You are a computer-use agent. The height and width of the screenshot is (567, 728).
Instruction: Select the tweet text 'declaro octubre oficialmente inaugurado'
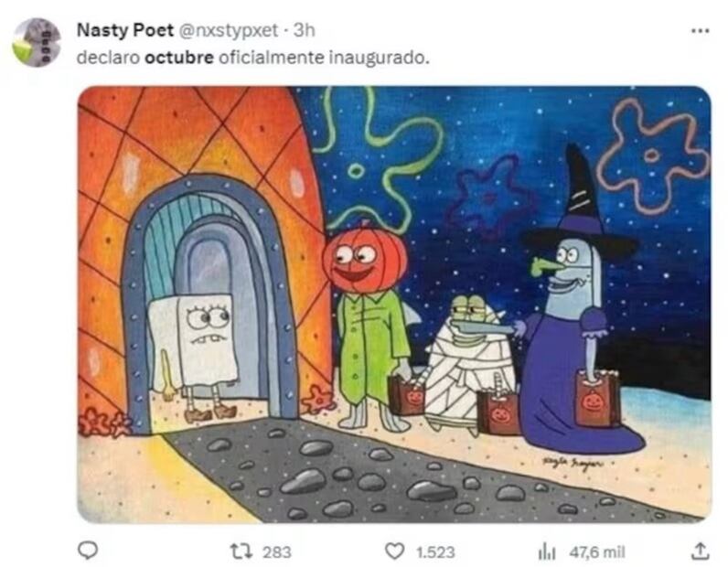[x=253, y=58]
